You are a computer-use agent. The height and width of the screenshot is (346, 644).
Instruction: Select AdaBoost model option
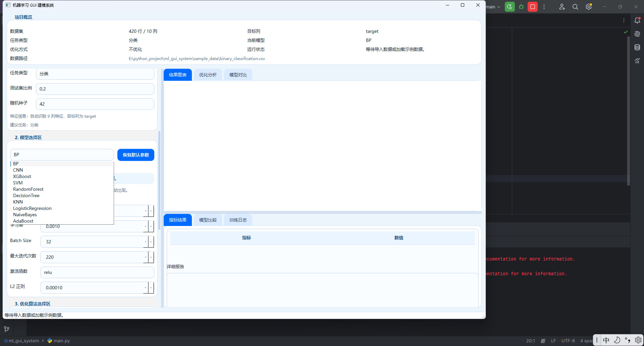click(x=62, y=221)
